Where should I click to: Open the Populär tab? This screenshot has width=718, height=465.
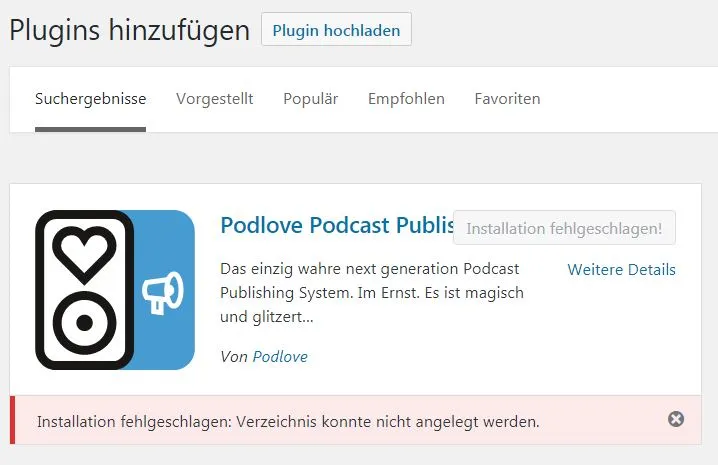click(x=310, y=99)
